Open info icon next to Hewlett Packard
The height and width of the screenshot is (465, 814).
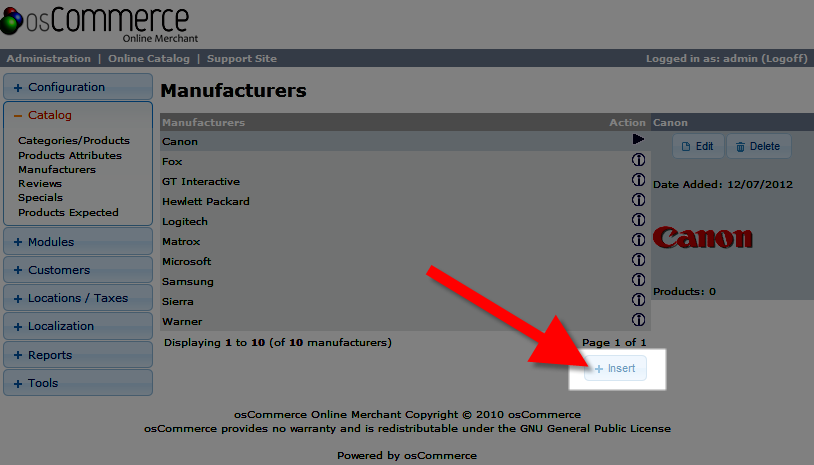638,201
